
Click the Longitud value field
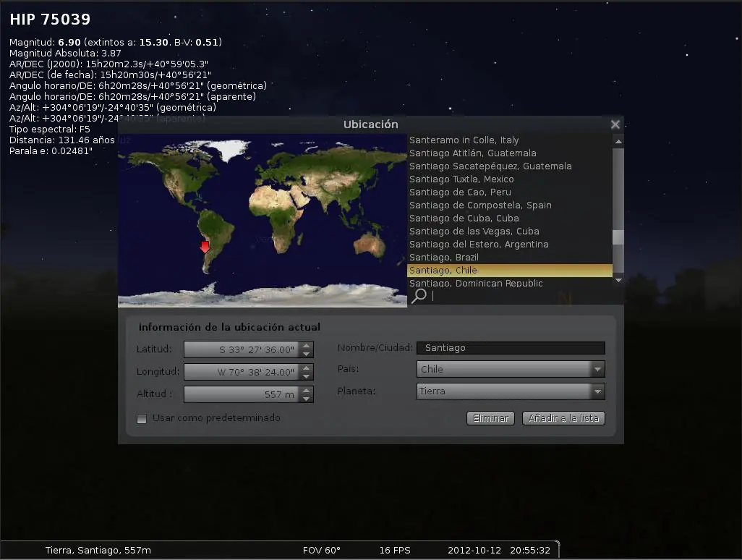[x=242, y=372]
